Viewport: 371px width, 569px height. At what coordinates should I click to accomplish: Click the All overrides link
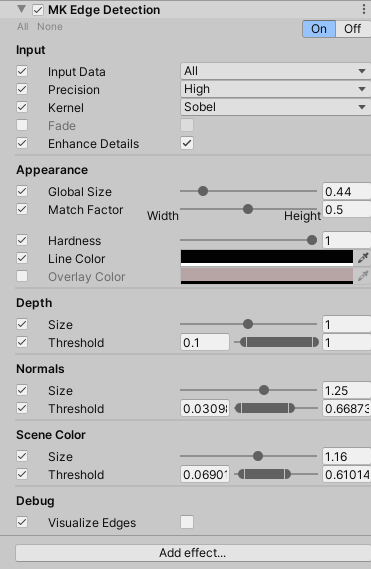click(x=23, y=26)
